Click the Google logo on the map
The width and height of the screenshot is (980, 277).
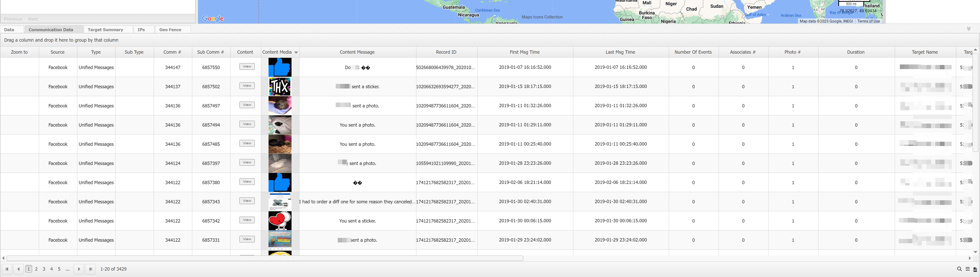(213, 18)
